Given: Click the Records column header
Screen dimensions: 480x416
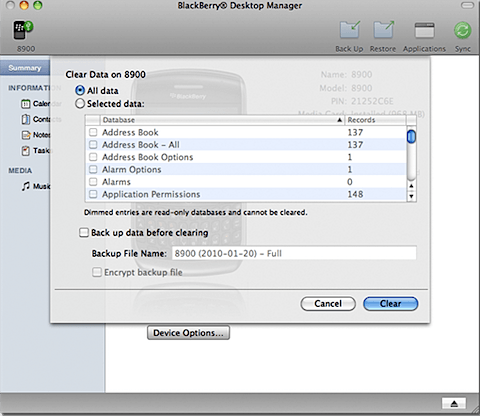Looking at the screenshot, I should (x=376, y=120).
